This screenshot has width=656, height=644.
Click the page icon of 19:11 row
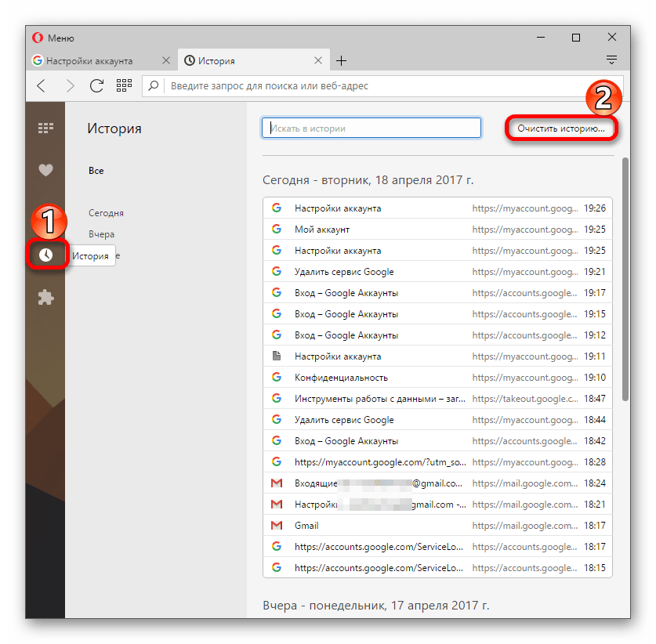pos(277,356)
